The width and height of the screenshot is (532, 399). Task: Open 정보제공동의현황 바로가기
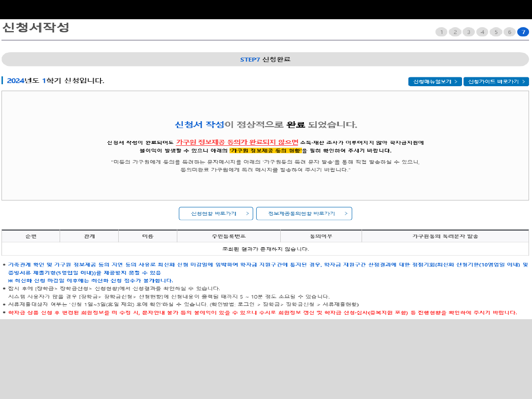pos(304,213)
